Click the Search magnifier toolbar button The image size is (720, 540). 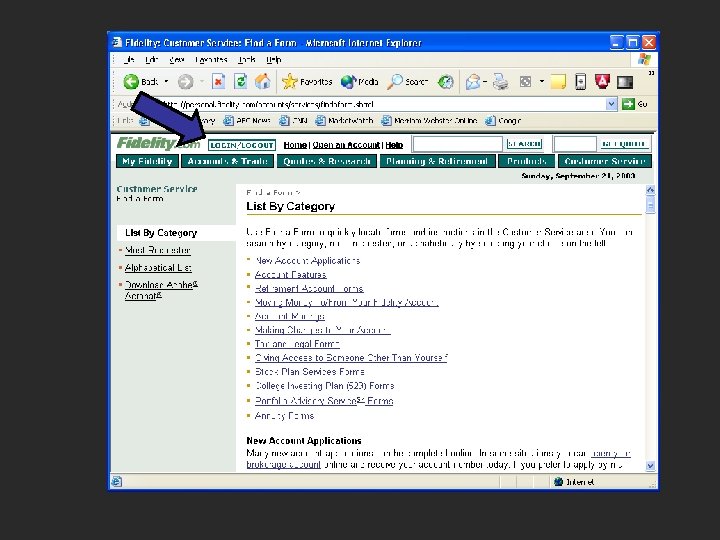(407, 82)
